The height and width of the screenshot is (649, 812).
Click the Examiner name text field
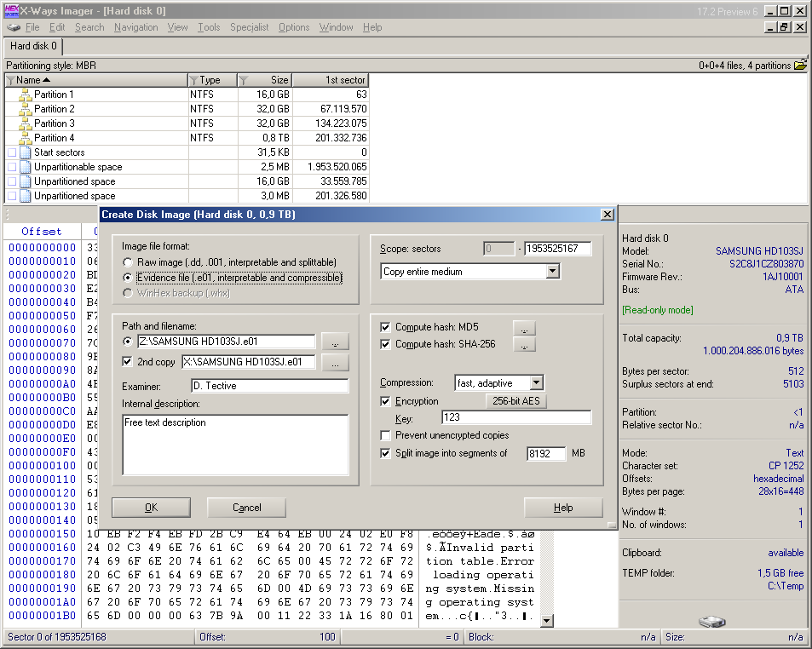269,386
